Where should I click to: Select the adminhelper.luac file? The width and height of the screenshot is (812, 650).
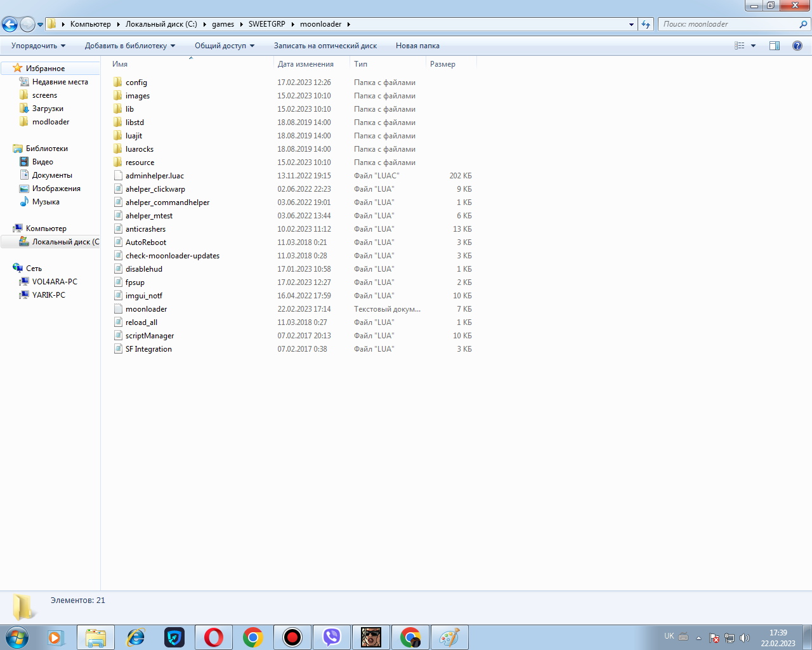click(154, 176)
